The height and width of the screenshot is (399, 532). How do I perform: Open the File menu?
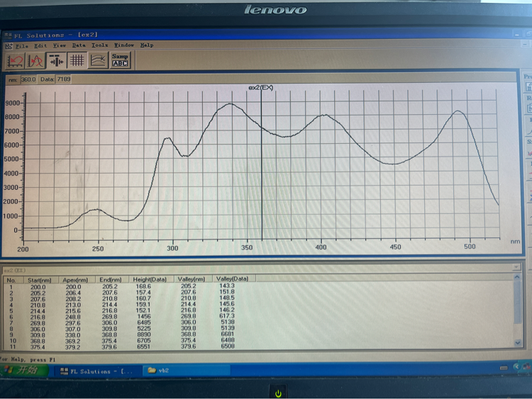22,45
